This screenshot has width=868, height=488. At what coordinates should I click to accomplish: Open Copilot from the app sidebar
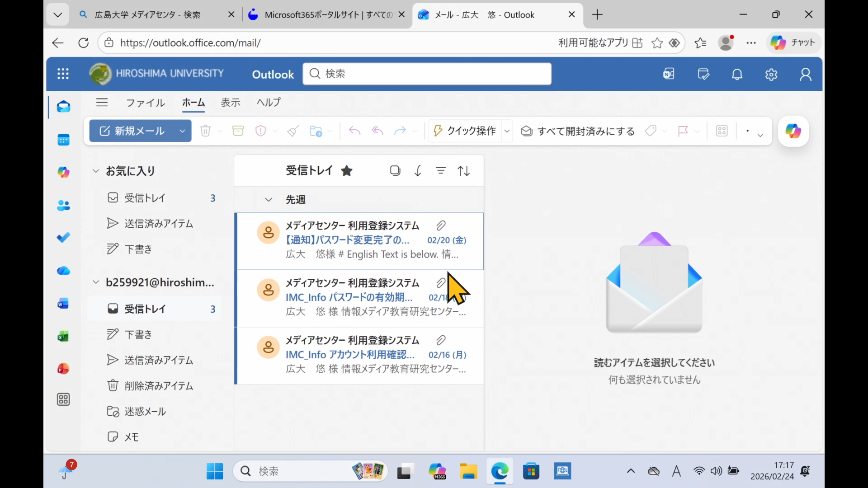click(x=64, y=172)
